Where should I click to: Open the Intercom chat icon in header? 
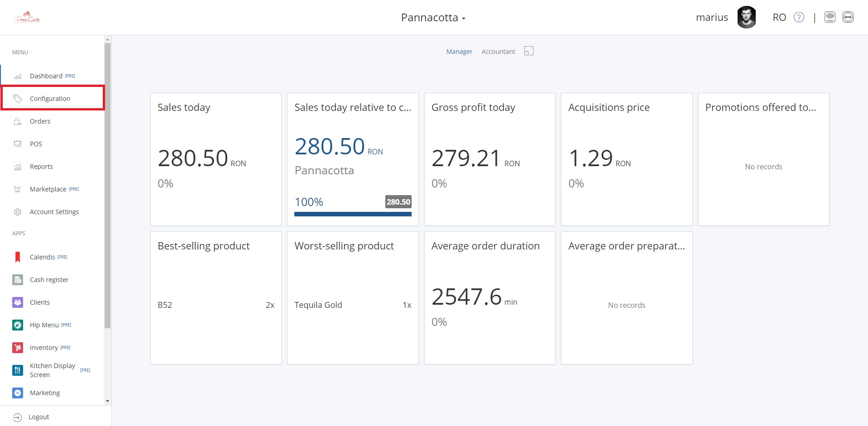(830, 17)
